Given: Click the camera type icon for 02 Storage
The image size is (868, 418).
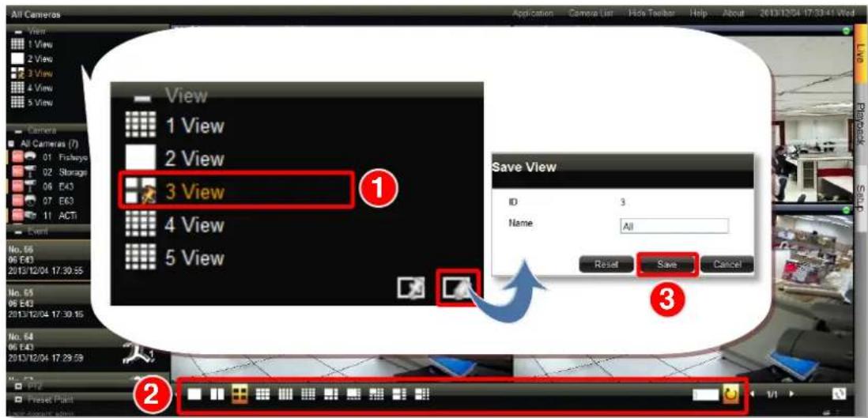Looking at the screenshot, I should [x=31, y=172].
